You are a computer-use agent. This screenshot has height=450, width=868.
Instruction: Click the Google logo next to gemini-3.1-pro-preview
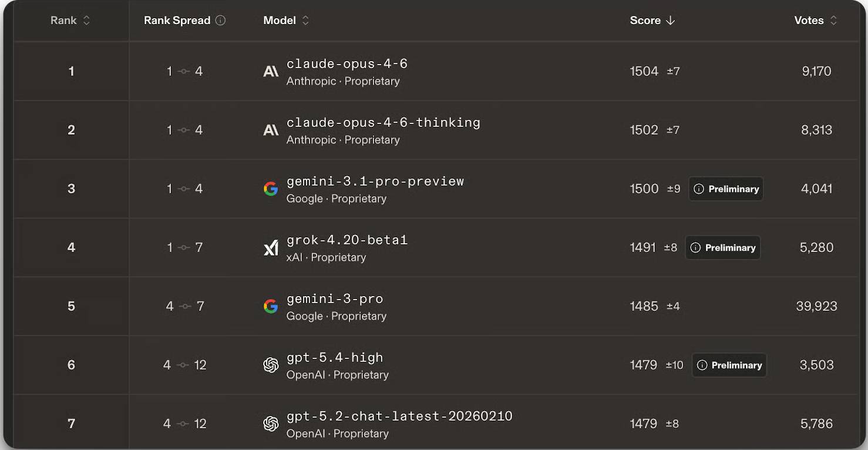click(x=271, y=189)
